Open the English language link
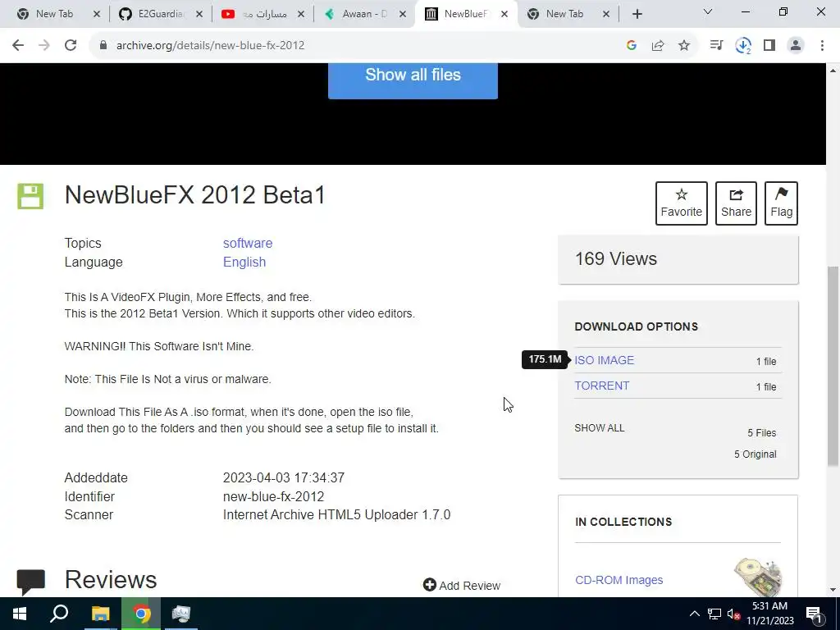The image size is (840, 630). pyautogui.click(x=244, y=262)
